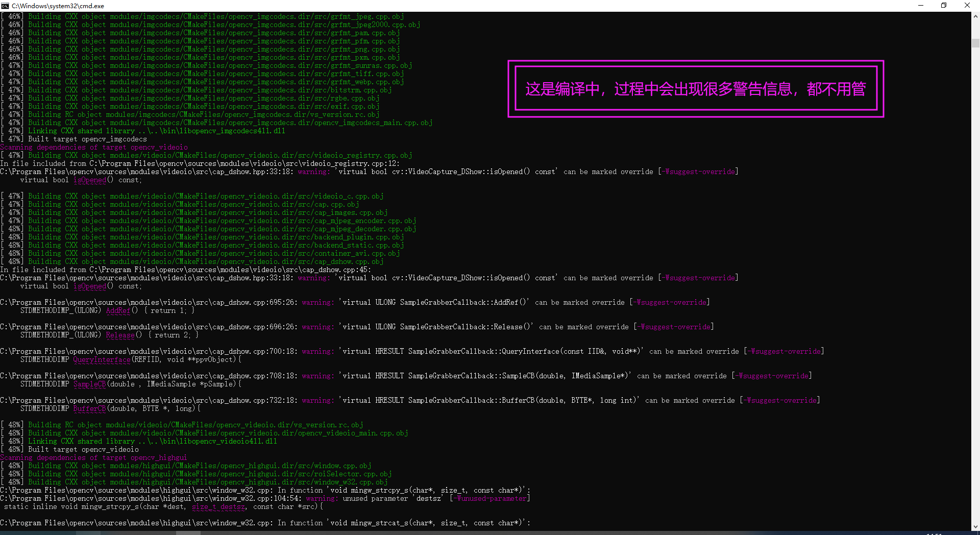Click the Built target opencv_imgcodecs line
Viewport: 980px width, 535px height.
point(74,139)
